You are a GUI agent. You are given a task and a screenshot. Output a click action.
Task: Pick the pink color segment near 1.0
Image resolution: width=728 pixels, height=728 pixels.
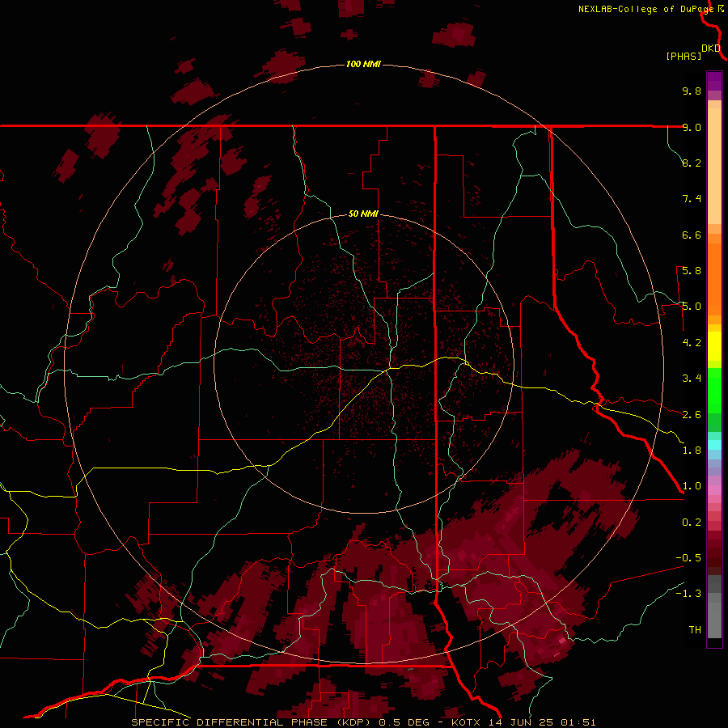click(x=714, y=490)
